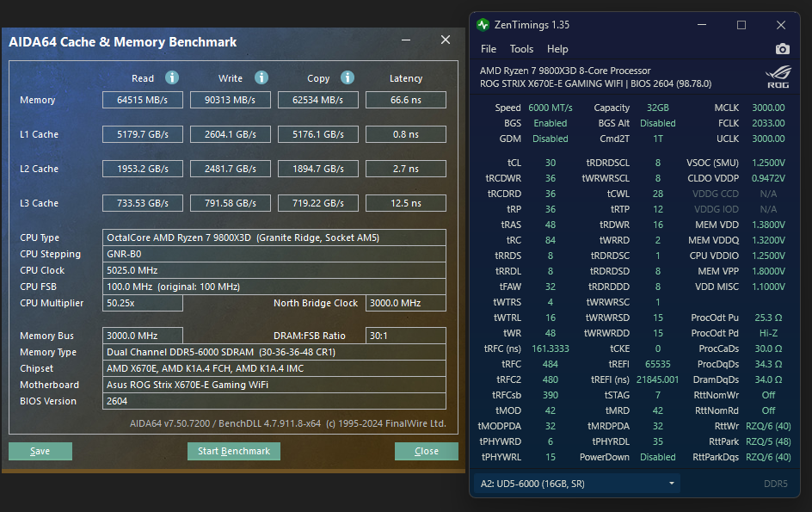
Task: Click the L2 Cache Latency value 2.7 ns
Action: pyautogui.click(x=406, y=169)
